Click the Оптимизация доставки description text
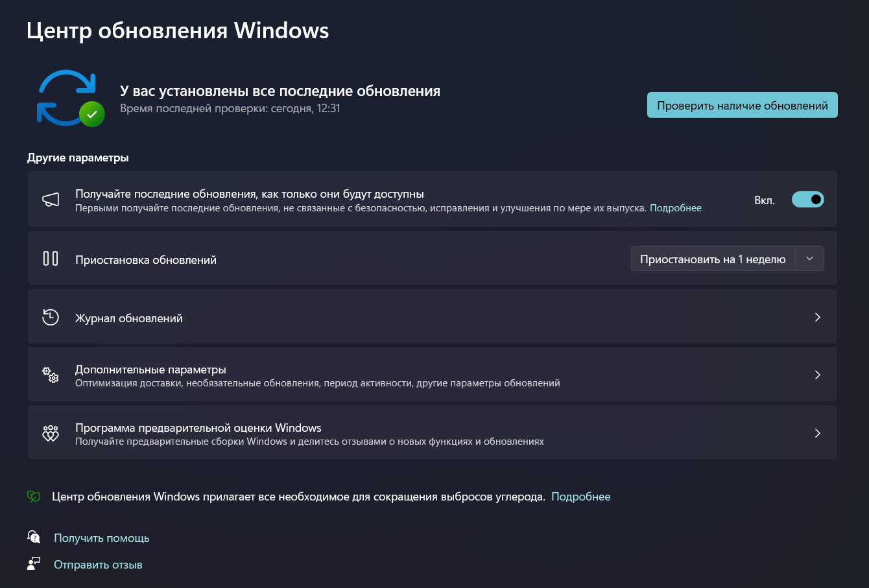The width and height of the screenshot is (869, 588). (x=318, y=383)
